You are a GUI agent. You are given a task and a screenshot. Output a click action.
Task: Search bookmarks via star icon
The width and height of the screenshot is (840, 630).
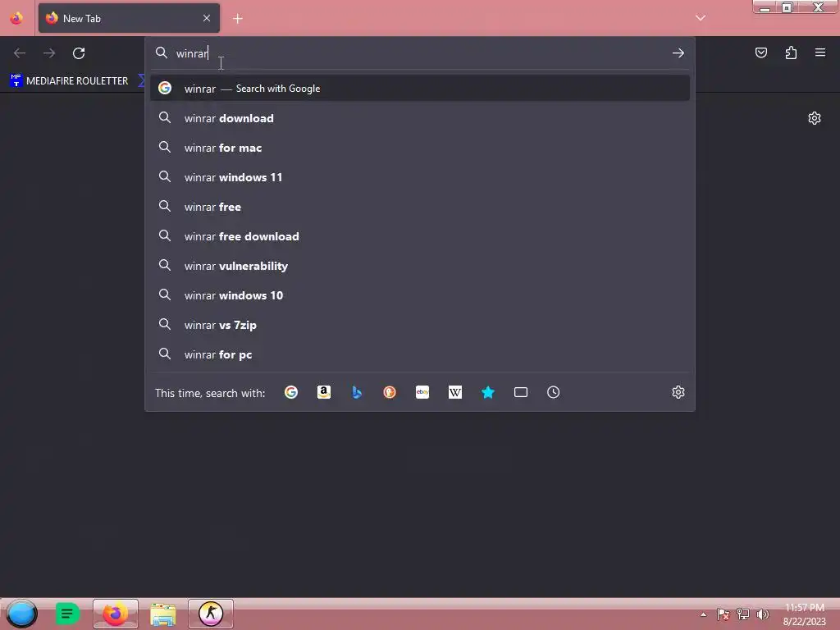[x=487, y=393]
